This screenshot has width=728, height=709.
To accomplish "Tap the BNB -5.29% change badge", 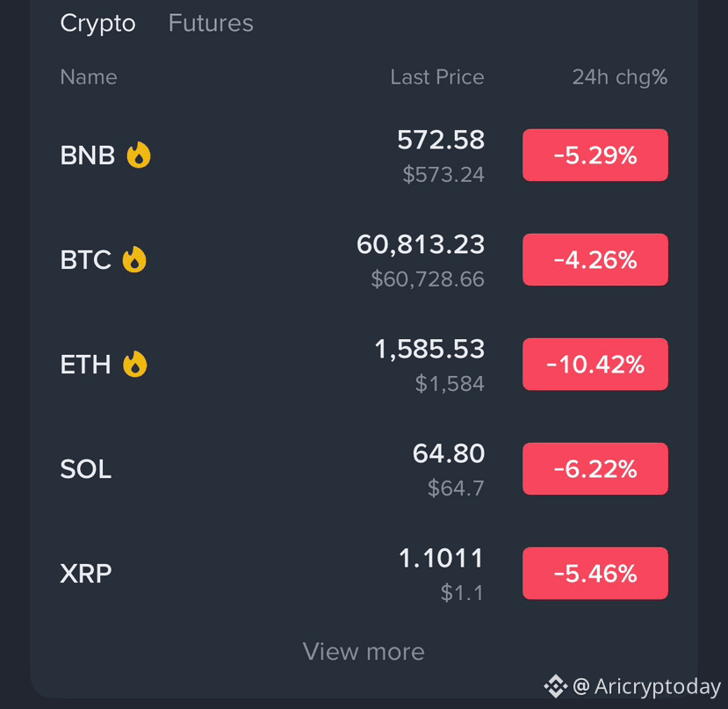I will point(595,156).
